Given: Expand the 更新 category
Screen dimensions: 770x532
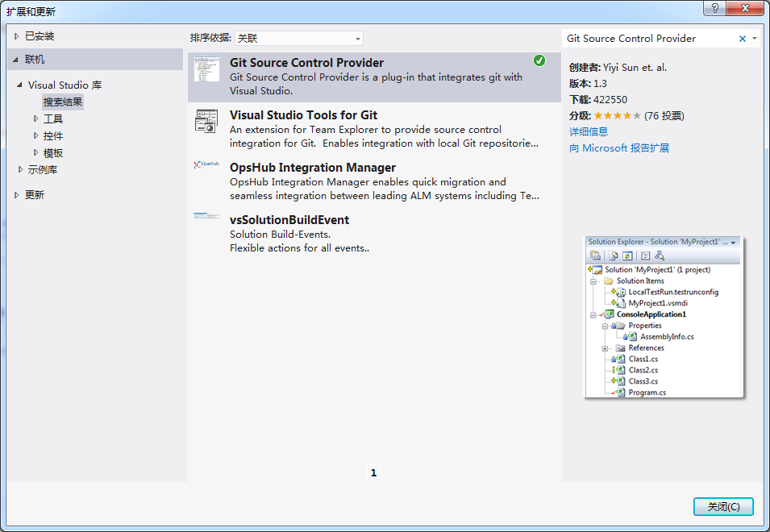Looking at the screenshot, I should pyautogui.click(x=17, y=195).
